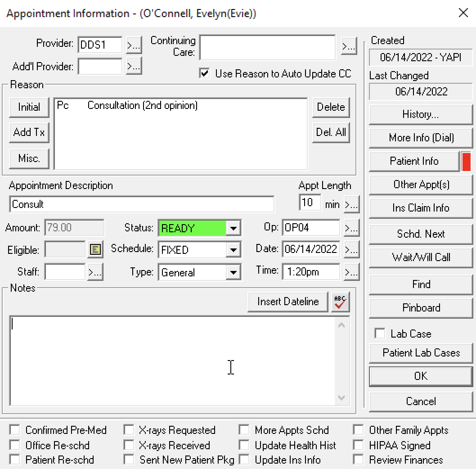Click the Find button

tap(421, 284)
